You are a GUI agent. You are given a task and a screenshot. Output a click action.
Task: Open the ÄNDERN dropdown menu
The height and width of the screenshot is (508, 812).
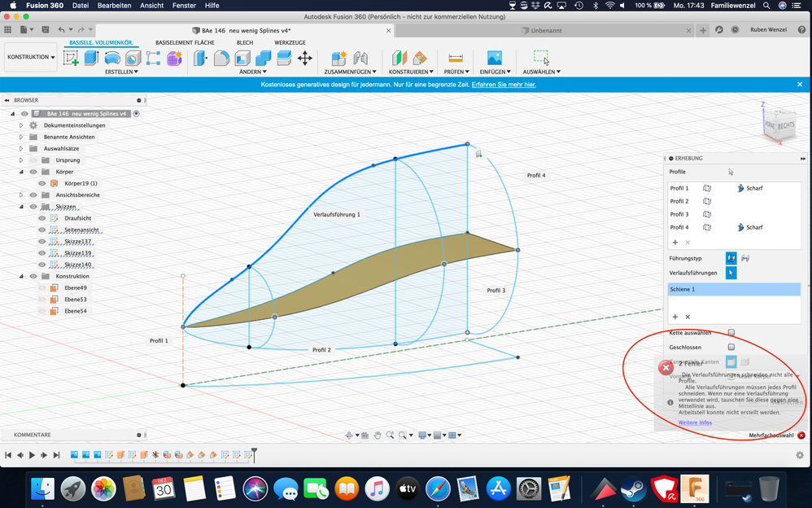tap(253, 72)
